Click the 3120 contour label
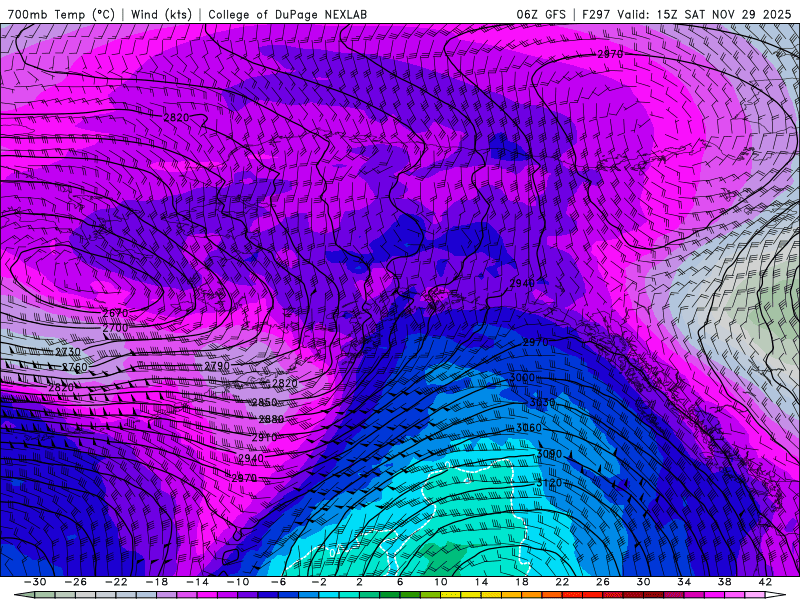The width and height of the screenshot is (800, 600). coord(548,483)
